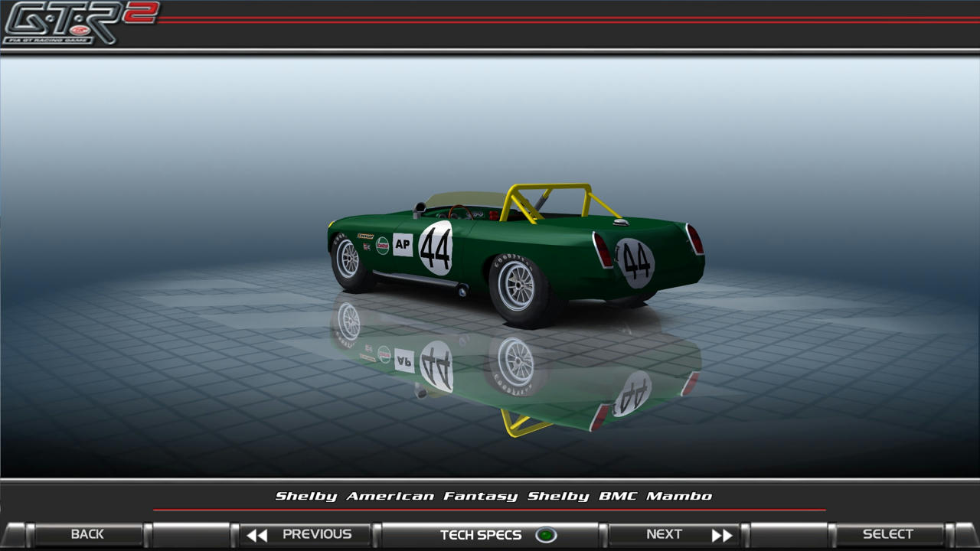Click the double right arrow icon
980x551 pixels.
tap(722, 535)
